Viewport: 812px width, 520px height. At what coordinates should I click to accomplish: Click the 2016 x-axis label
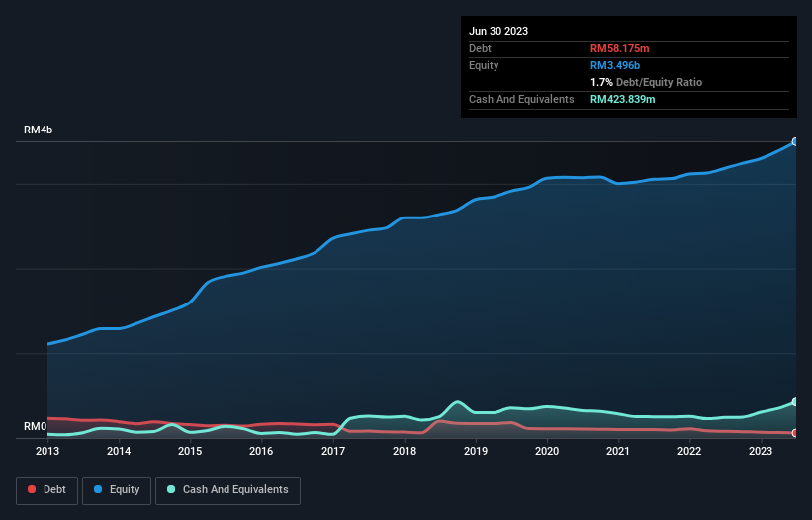click(261, 451)
